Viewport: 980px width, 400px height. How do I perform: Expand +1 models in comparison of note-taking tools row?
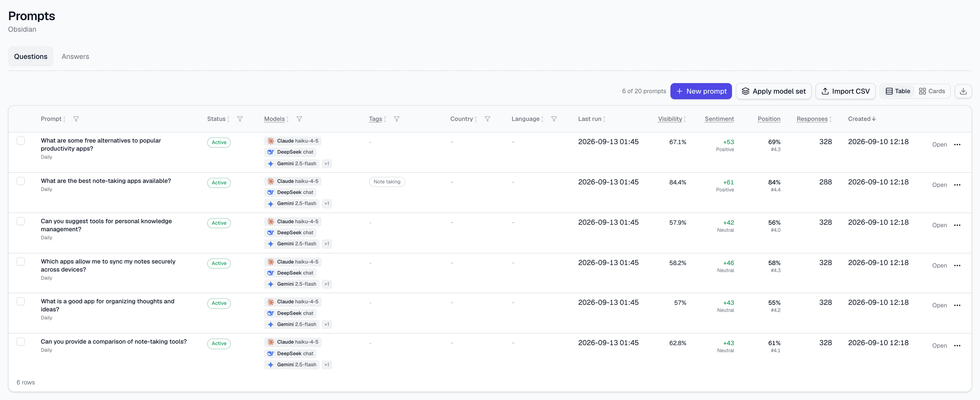coord(327,365)
